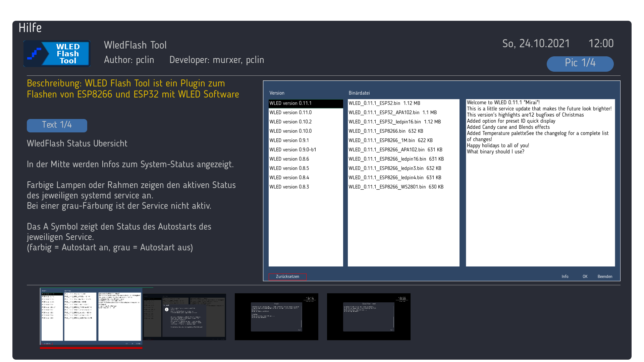Image resolution: width=644 pixels, height=362 pixels.
Task: Click the WLED Flash Tool logo icon
Action: pyautogui.click(x=57, y=54)
